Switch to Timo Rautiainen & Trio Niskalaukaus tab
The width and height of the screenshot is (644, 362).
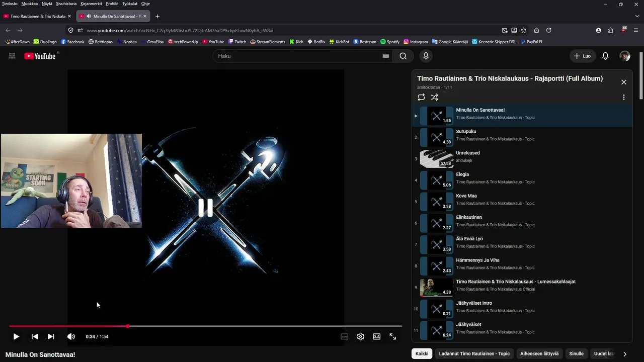pos(37,16)
